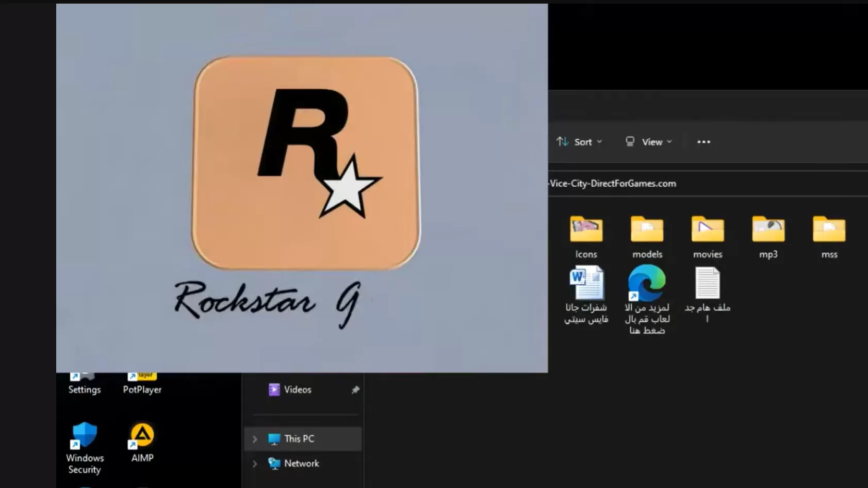Select the Windows Security desktop shortcut
Image resolution: width=868 pixels, height=488 pixels.
[85, 448]
